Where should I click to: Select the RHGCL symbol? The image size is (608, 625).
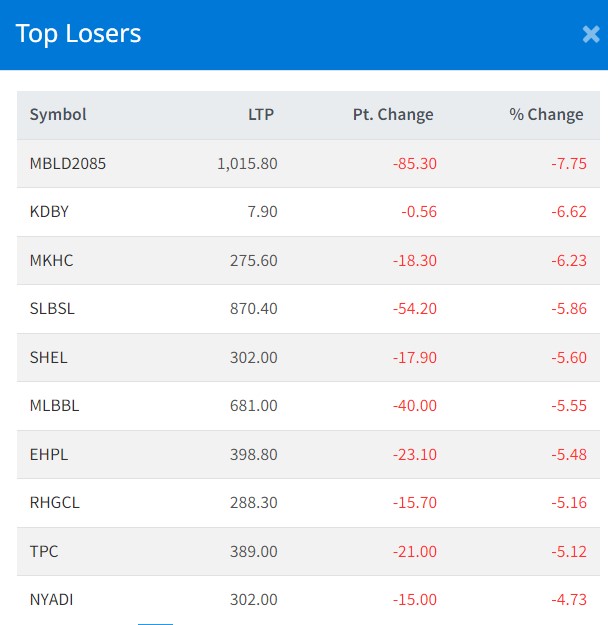tap(54, 503)
